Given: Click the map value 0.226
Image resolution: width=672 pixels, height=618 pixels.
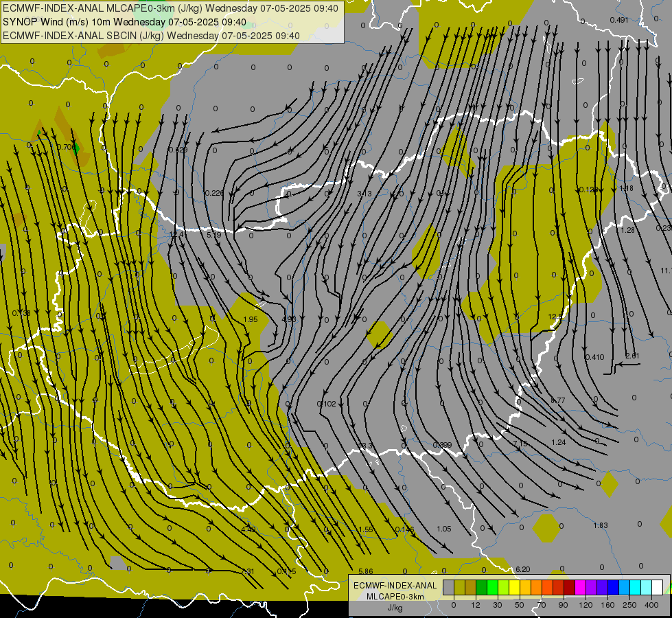Looking at the screenshot, I should pyautogui.click(x=214, y=193).
